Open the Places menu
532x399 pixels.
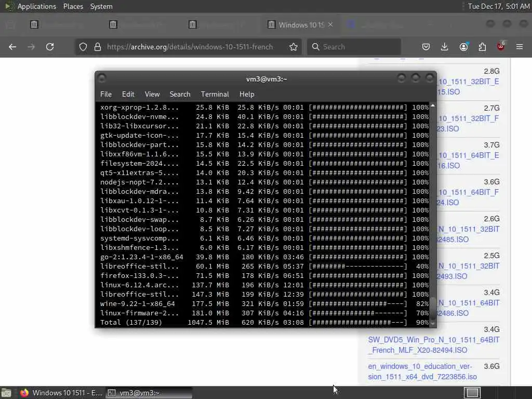point(73,6)
